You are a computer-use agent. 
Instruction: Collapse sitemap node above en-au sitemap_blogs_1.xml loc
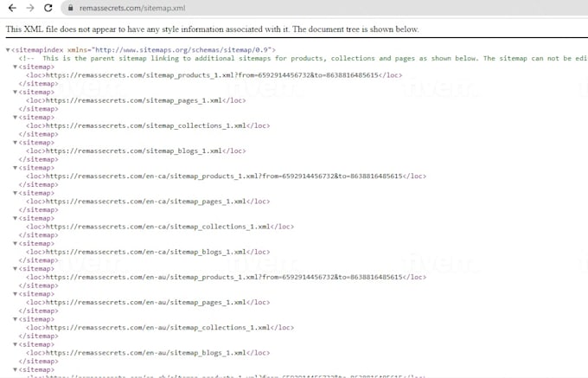(x=15, y=344)
